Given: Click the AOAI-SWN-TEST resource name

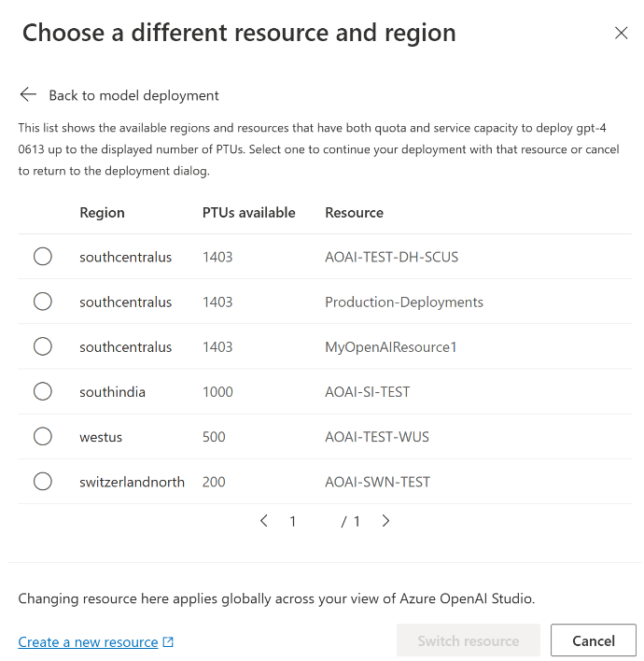Looking at the screenshot, I should tap(377, 482).
